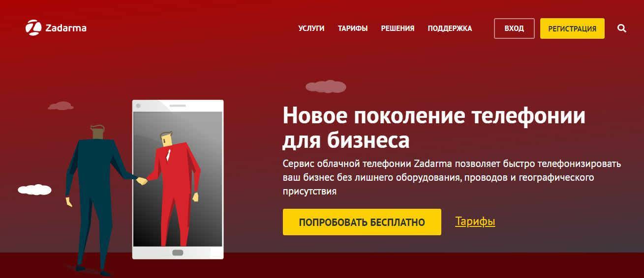Select the man in the red suit
644x278 pixels.
[173, 186]
